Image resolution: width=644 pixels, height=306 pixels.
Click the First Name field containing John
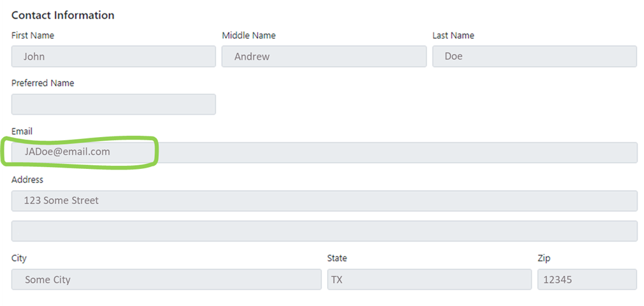pos(113,57)
